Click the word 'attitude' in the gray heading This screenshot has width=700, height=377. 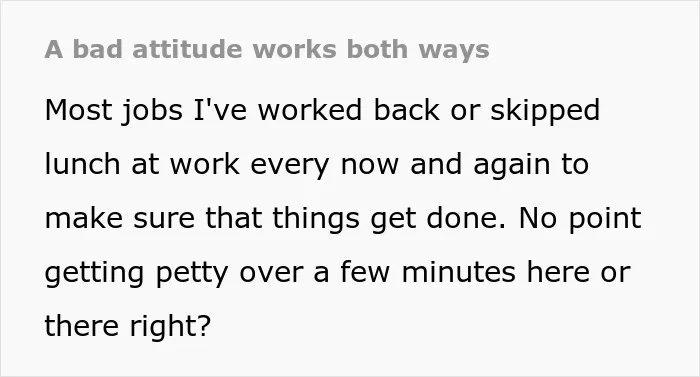[187, 49]
